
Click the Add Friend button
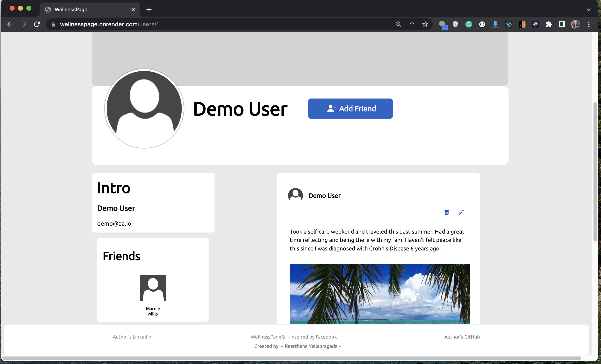coord(350,109)
